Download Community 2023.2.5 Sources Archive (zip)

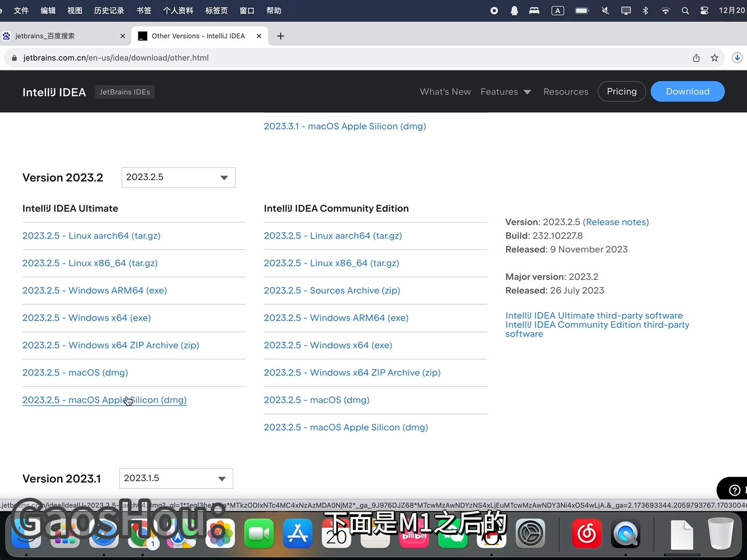[332, 290]
